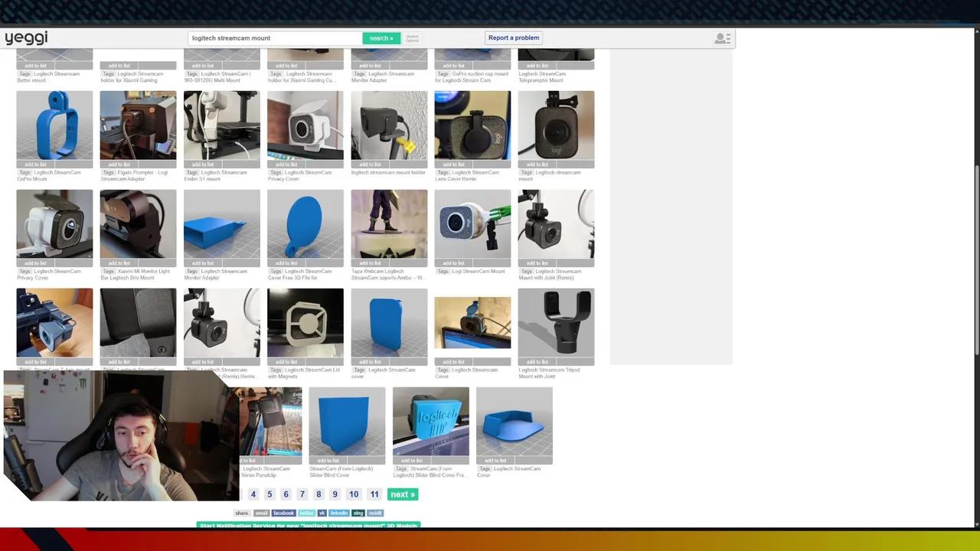This screenshot has width=980, height=551.
Task: Open the Xiaomi Mi Monitor Light Bar thumbnail
Action: (x=138, y=224)
